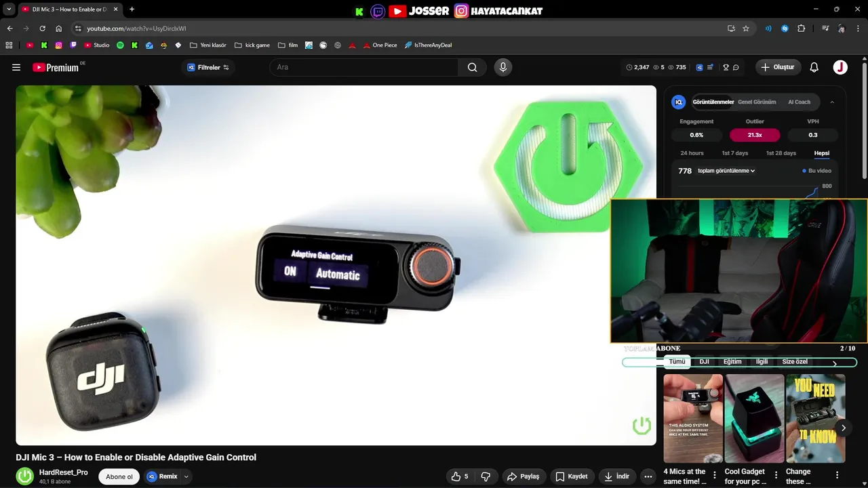Switch to AI Coach tab
The image size is (868, 488).
click(x=799, y=102)
